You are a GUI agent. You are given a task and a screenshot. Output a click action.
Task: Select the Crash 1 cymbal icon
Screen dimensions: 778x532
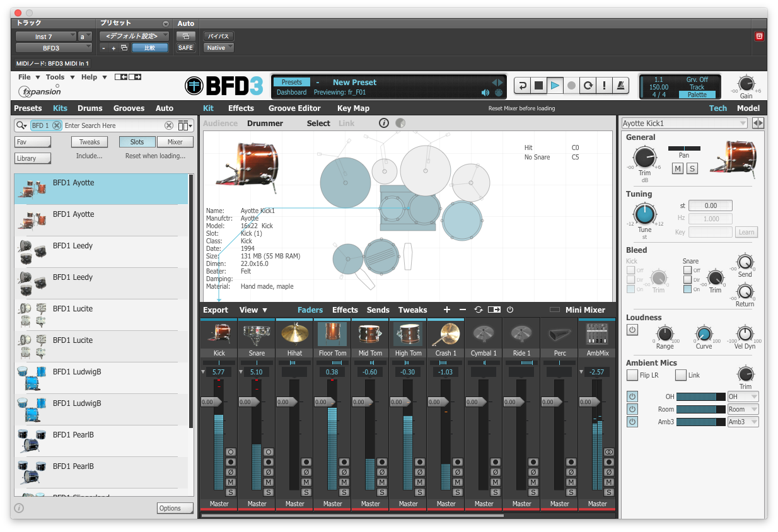[446, 334]
